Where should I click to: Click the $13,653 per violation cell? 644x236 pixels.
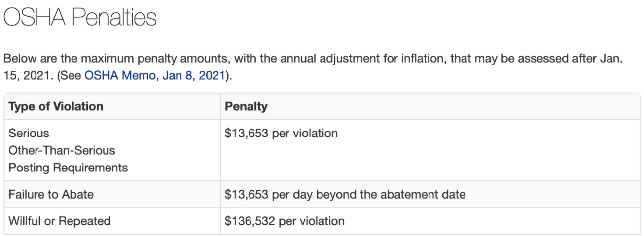coord(281,133)
